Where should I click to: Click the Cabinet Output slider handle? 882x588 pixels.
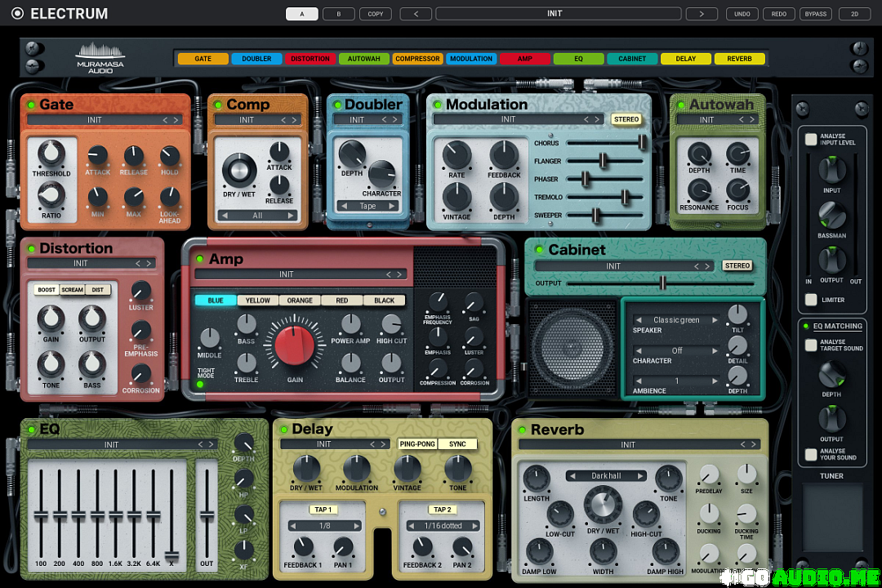(662, 283)
